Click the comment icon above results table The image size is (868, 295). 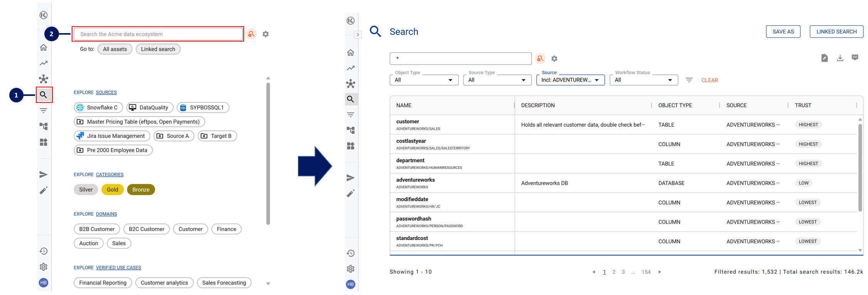pos(855,58)
